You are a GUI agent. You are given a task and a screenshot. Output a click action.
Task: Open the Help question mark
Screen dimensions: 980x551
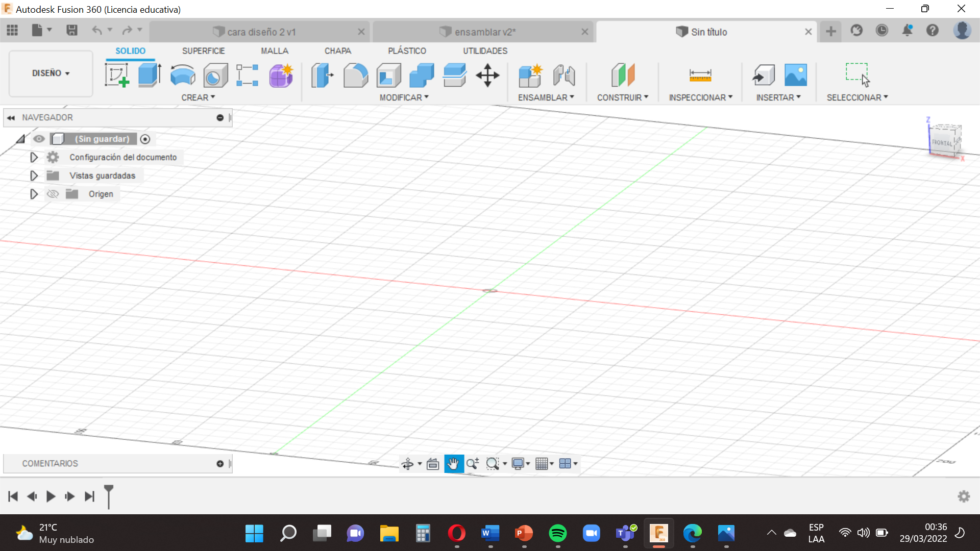(933, 31)
